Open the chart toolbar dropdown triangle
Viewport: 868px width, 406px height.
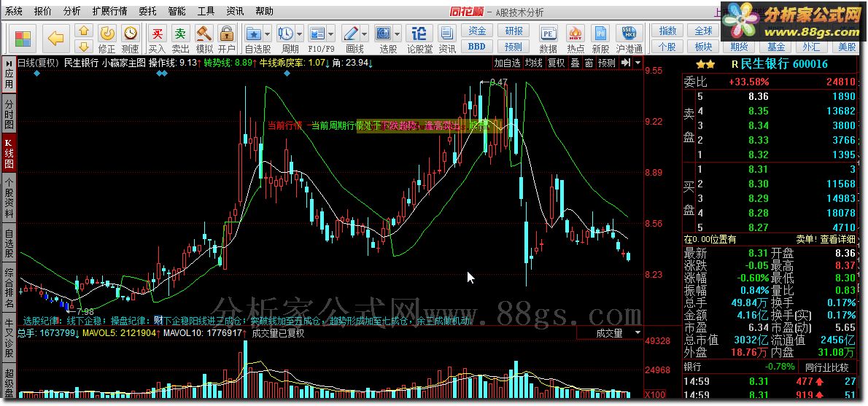click(638, 63)
